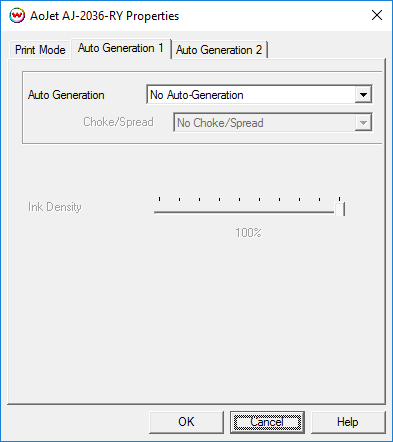Image resolution: width=393 pixels, height=442 pixels.
Task: Click the AoJet AJ-2036-RY Properties title
Action: tap(105, 16)
